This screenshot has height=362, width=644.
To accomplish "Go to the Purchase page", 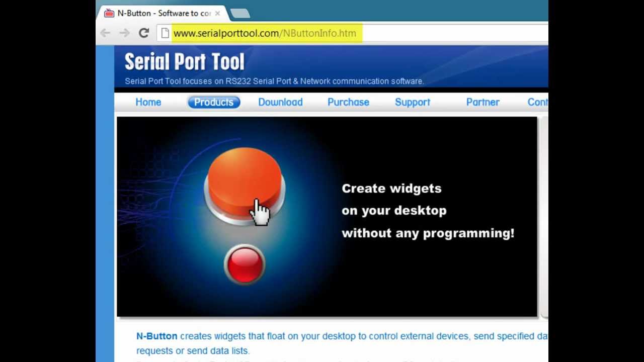I will click(x=348, y=102).
